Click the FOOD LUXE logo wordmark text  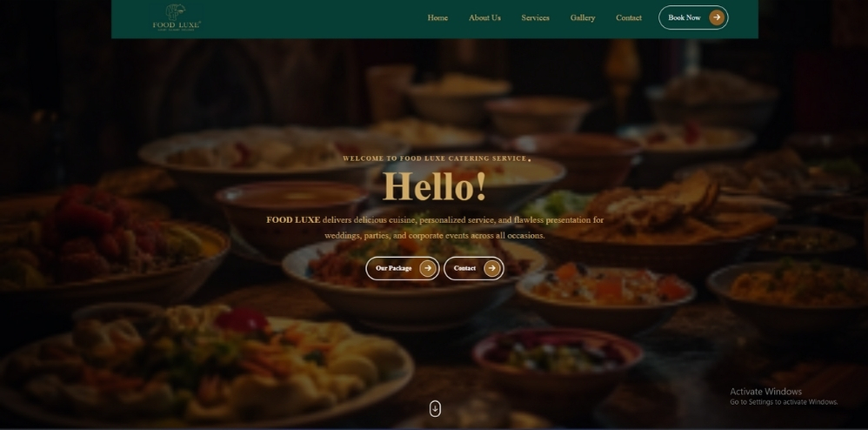tap(177, 25)
